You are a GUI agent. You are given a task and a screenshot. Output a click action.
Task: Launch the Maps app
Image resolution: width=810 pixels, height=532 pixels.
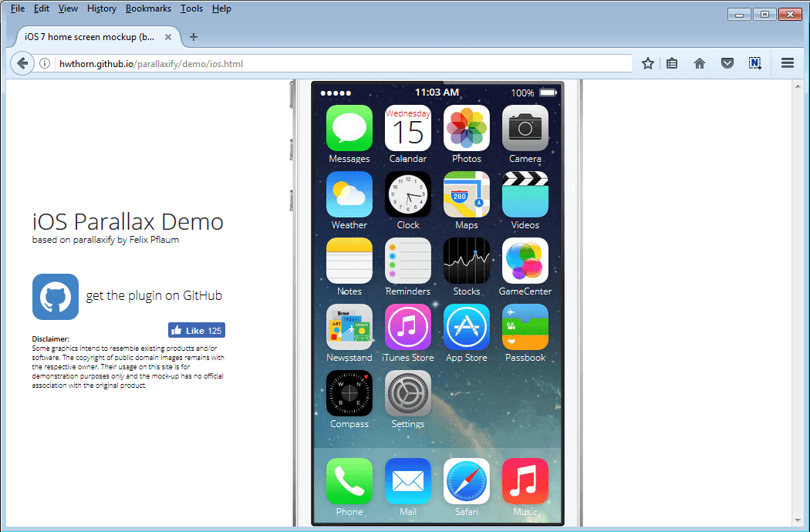coord(467,194)
